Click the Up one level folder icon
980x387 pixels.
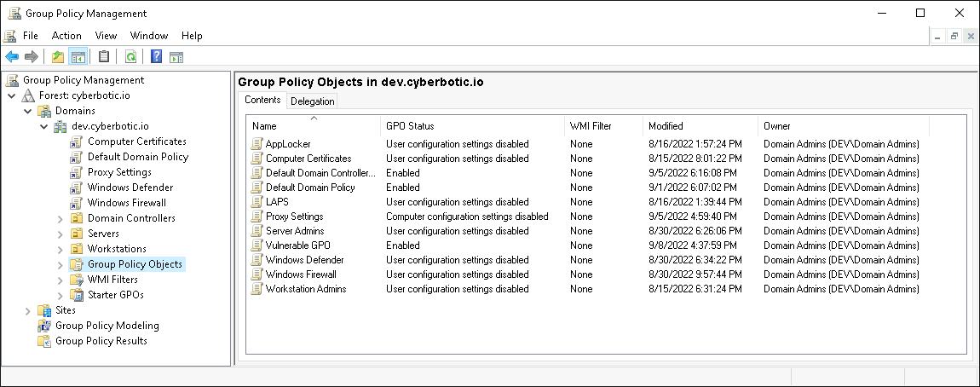coord(58,57)
